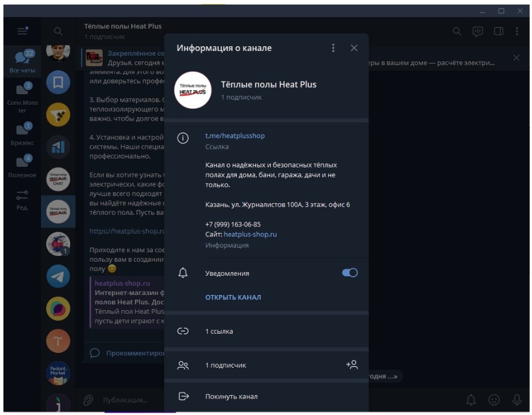Viewport: 532px width, 415px height.
Task: Open the emoji picker smiley icon
Action: pos(494,400)
